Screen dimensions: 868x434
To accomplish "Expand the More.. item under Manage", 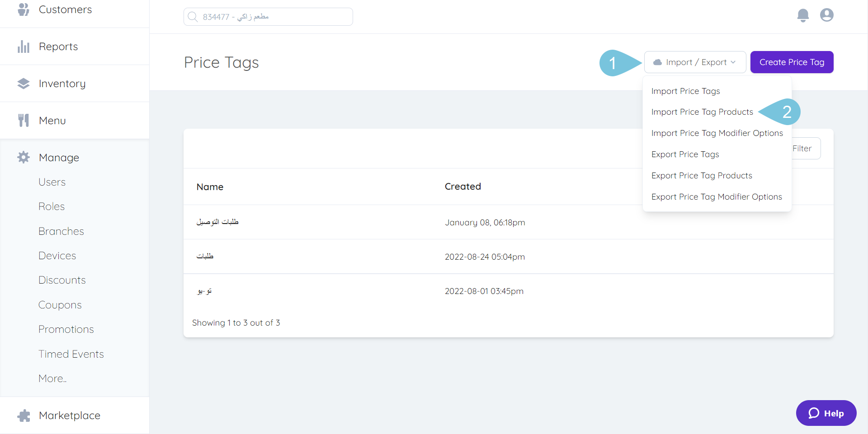I will click(52, 378).
